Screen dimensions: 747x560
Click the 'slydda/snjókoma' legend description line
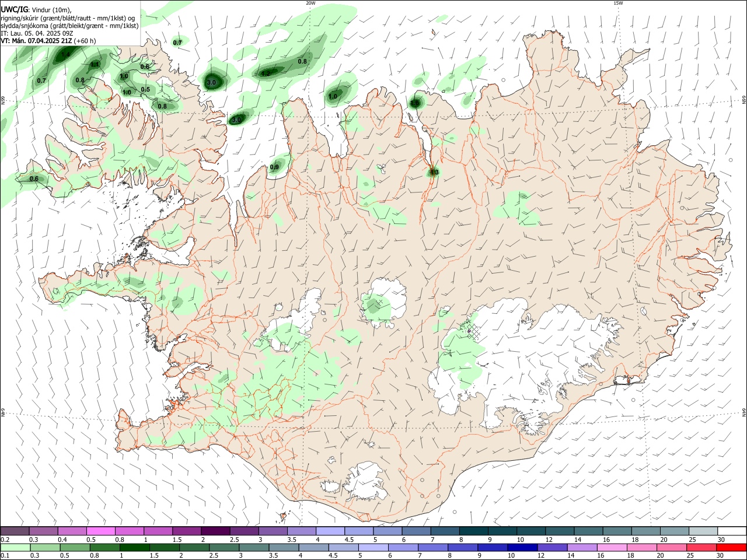pyautogui.click(x=69, y=26)
